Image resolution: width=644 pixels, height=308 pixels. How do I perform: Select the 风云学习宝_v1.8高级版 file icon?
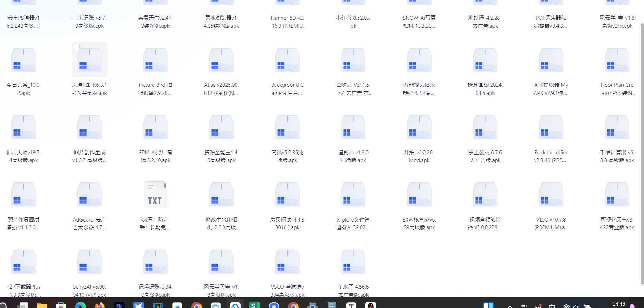[221, 262]
